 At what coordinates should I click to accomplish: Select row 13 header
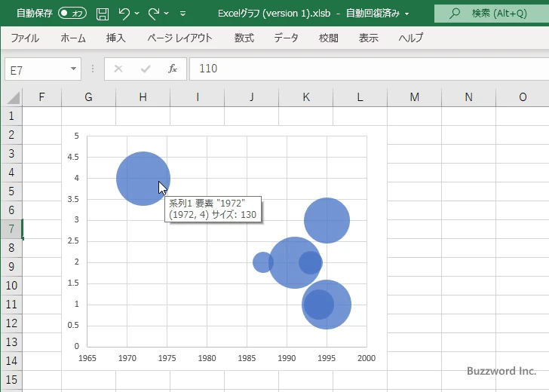click(x=11, y=342)
